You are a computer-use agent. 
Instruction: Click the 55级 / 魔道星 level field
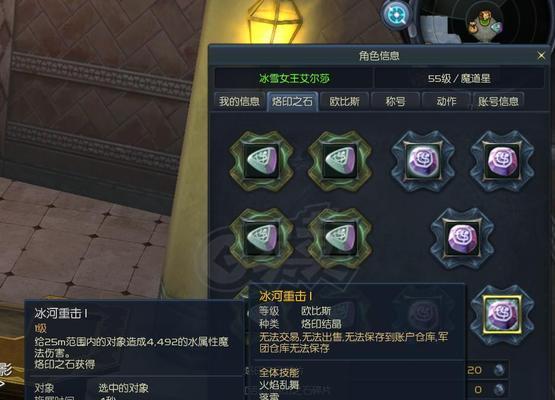[x=459, y=78]
